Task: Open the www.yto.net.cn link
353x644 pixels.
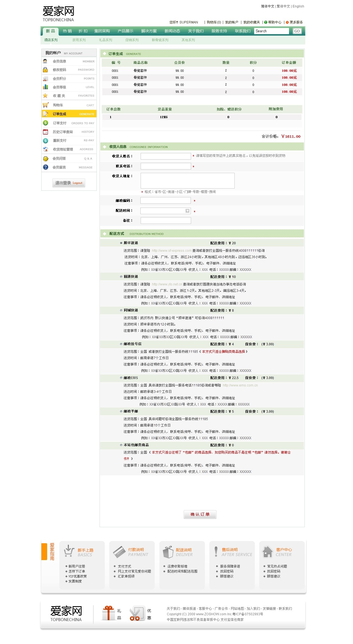Action: (167, 284)
